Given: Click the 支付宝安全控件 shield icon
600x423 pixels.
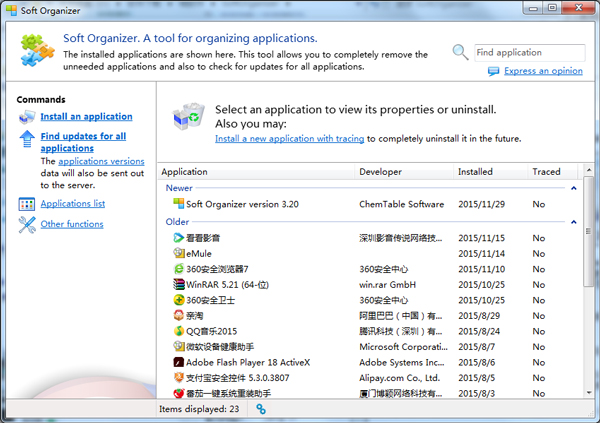Looking at the screenshot, I should [179, 377].
